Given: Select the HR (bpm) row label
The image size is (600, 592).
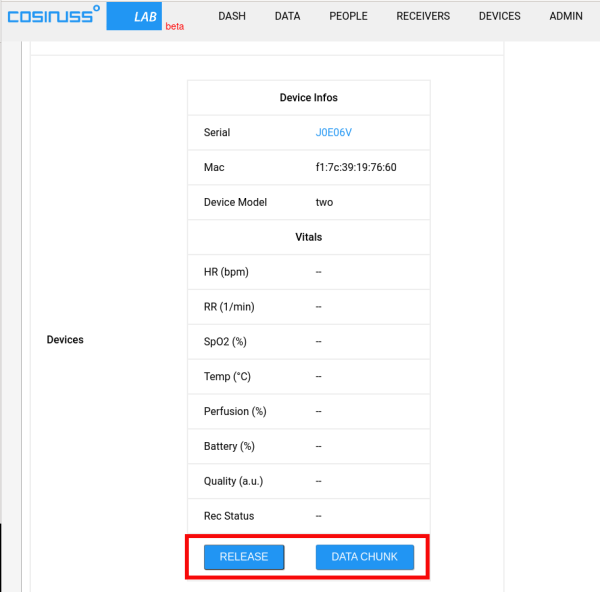Looking at the screenshot, I should [226, 272].
